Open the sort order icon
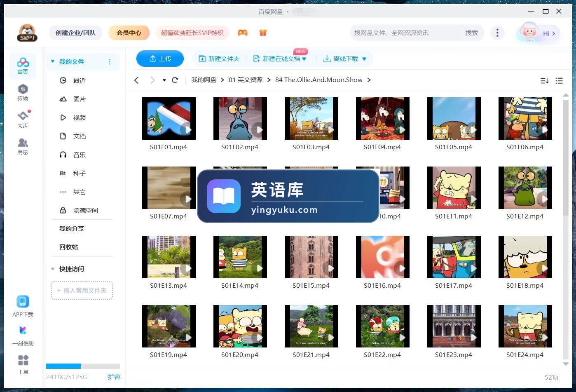 click(544, 81)
